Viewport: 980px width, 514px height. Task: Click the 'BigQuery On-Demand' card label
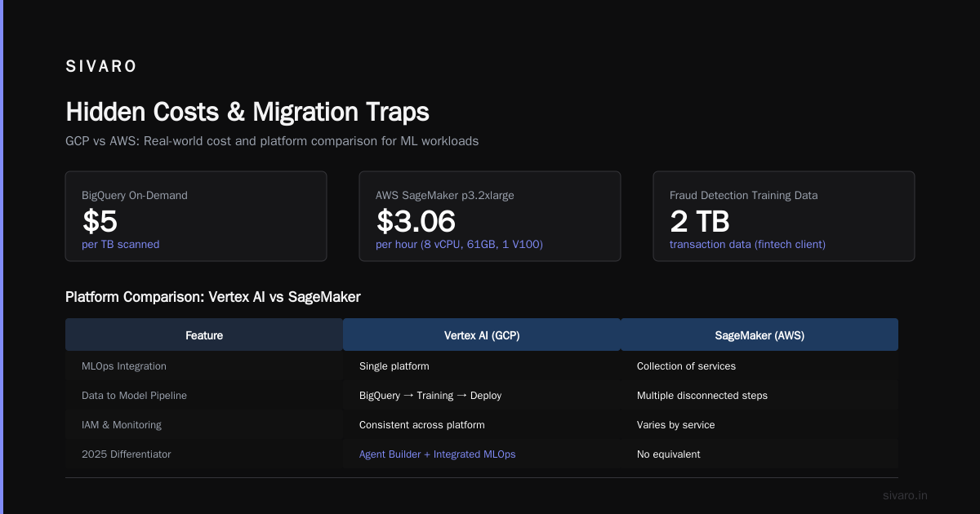[135, 195]
